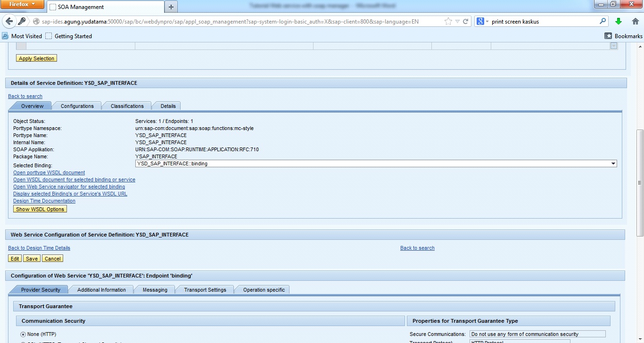Go to the Firefox home page icon
Image resolution: width=644 pixels, height=343 pixels.
(x=635, y=21)
